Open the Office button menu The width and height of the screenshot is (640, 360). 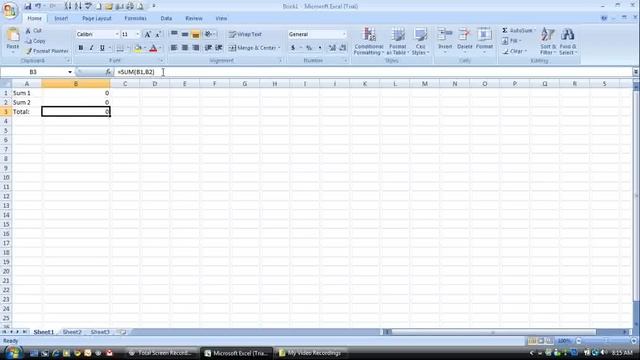tap(10, 10)
